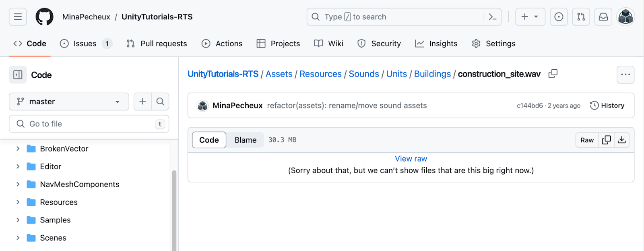Open commit author MinaPecheux profile
Screen dimensions: 644x251
click(x=237, y=106)
